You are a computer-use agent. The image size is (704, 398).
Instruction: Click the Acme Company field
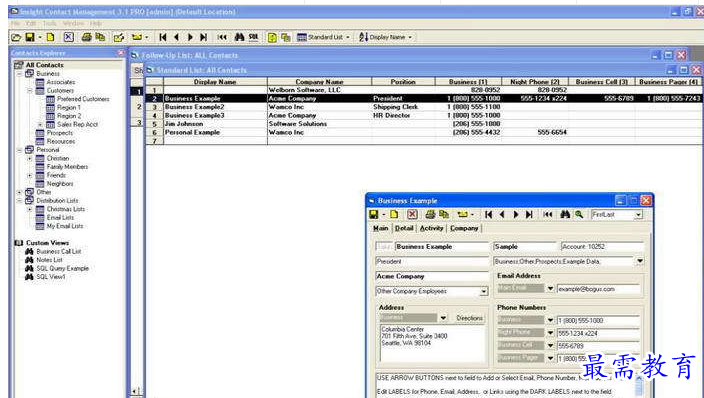[x=431, y=276]
